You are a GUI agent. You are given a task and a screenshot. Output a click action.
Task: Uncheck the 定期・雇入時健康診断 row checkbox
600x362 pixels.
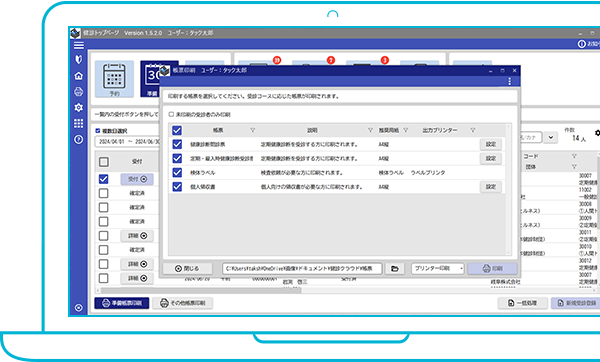(x=177, y=158)
